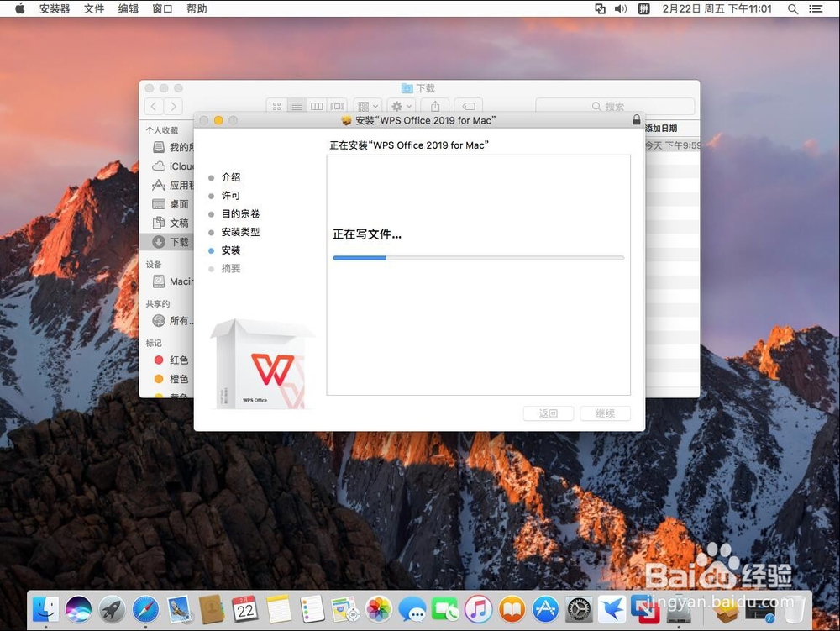Open the 文件 menu
840x631 pixels.
click(x=94, y=8)
